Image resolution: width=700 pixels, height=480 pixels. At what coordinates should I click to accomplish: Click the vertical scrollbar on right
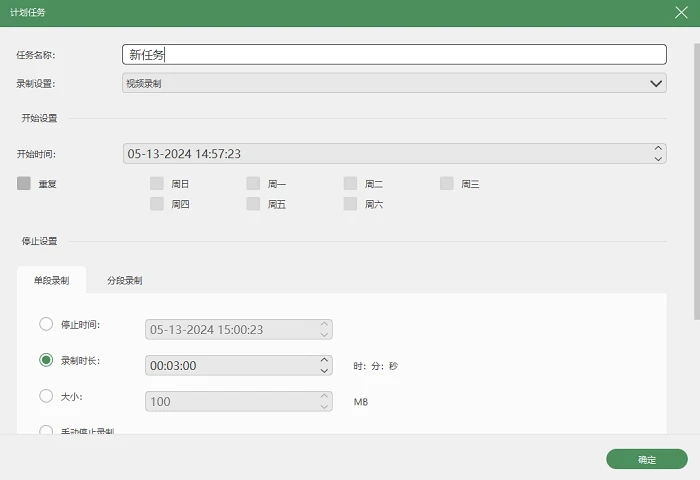click(696, 181)
